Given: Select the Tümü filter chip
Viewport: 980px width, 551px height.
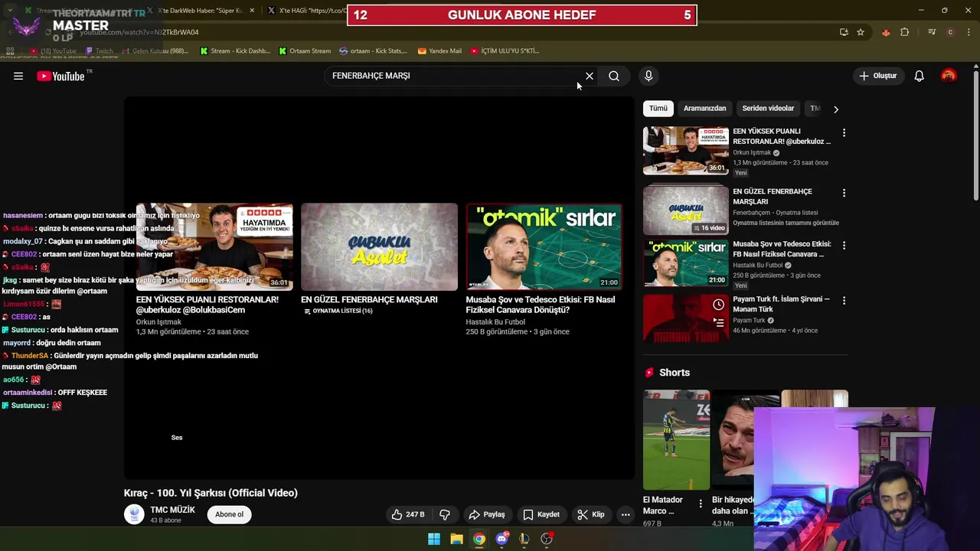Looking at the screenshot, I should click(658, 109).
